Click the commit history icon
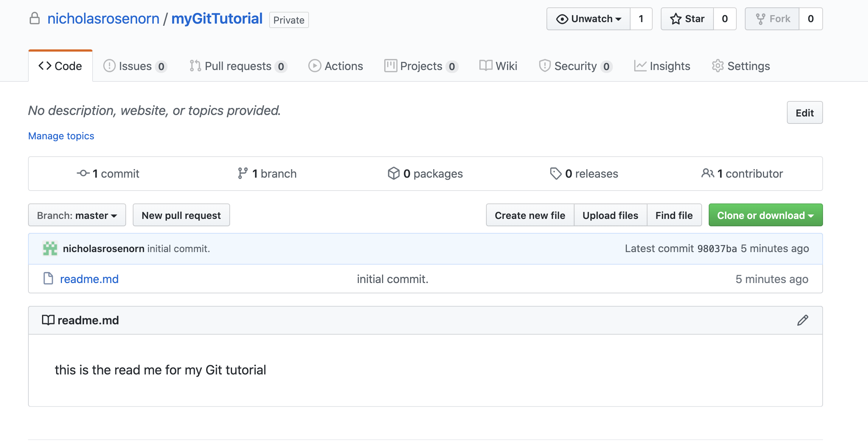Image resolution: width=868 pixels, height=443 pixels. [83, 173]
